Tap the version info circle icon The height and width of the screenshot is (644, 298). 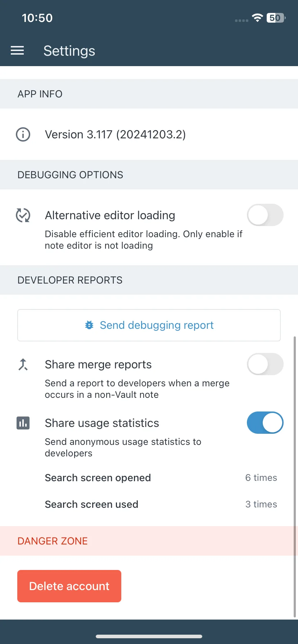click(23, 134)
